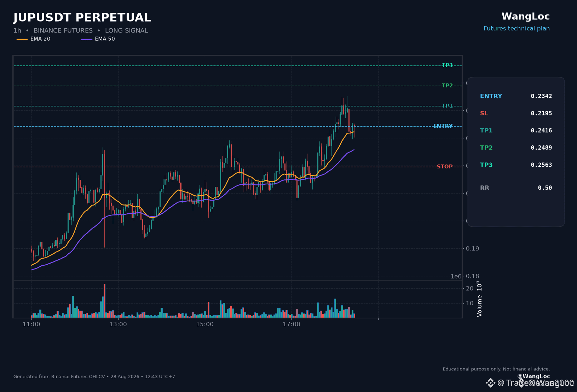Click the TP2 label in the levels panel
Screen dimensions: 577x392
click(486, 148)
